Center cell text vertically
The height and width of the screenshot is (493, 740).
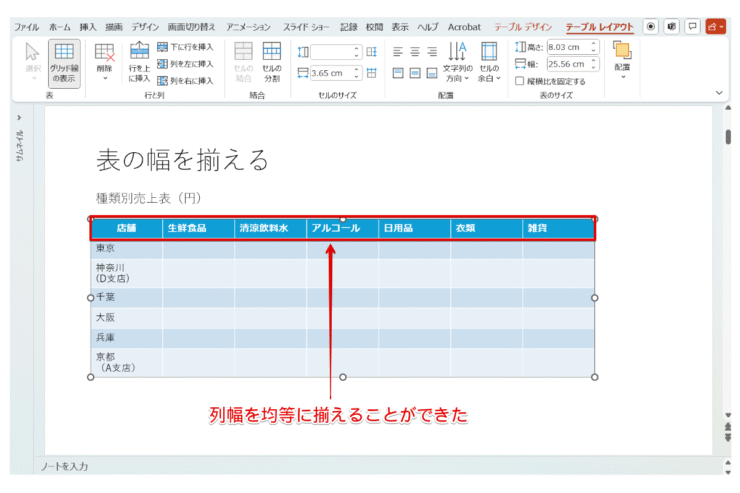pyautogui.click(x=415, y=73)
